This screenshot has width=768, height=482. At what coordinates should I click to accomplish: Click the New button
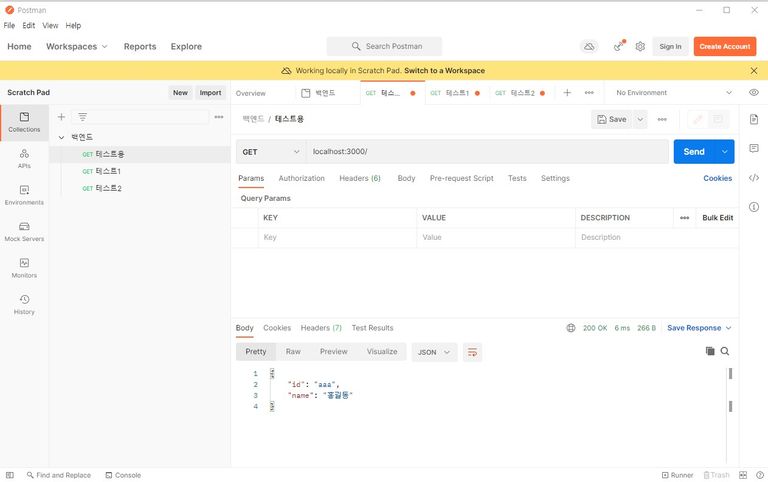tap(180, 93)
